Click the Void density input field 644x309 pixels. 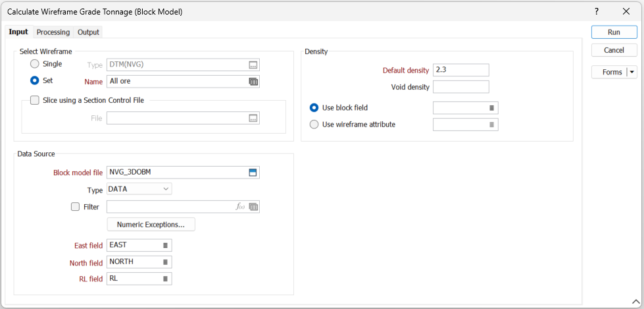[460, 87]
